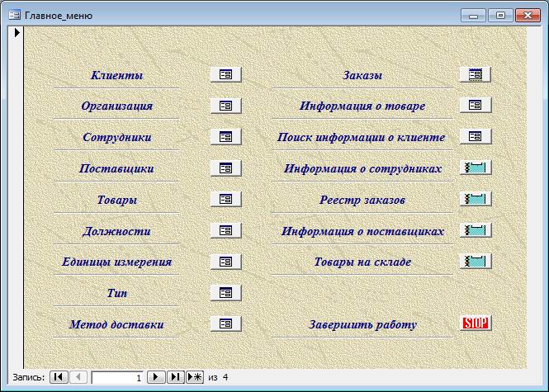This screenshot has height=392, width=549.
Task: Click the Метод доставки form icon
Action: pyautogui.click(x=225, y=324)
